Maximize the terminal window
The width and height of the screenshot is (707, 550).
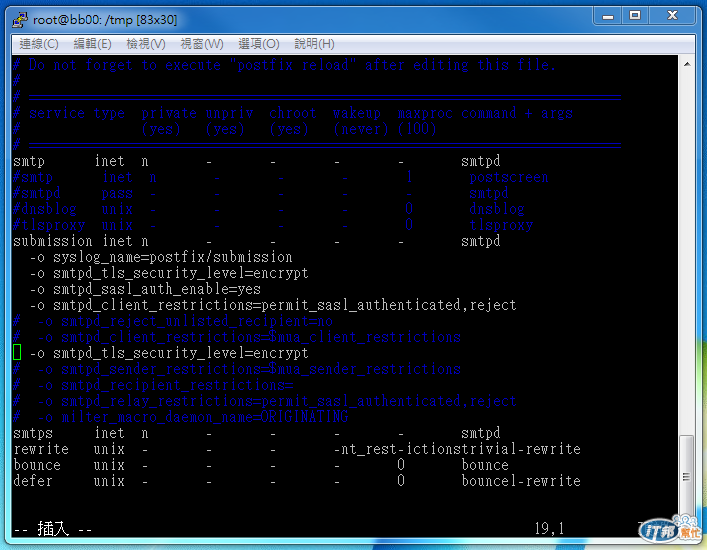tap(635, 16)
